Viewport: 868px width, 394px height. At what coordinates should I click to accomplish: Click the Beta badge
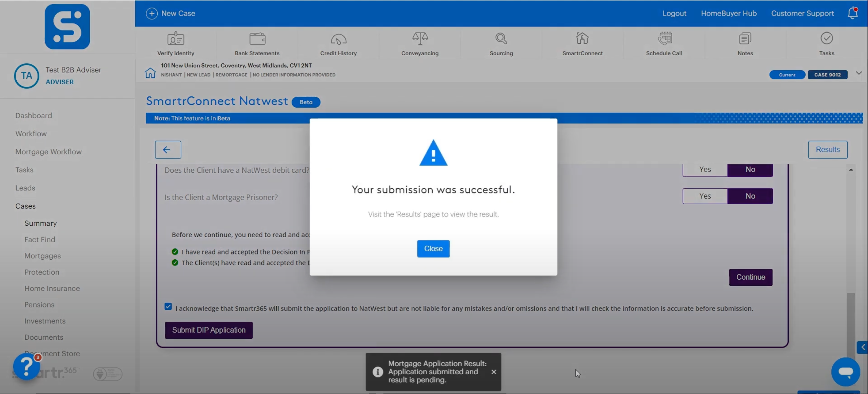(x=306, y=102)
